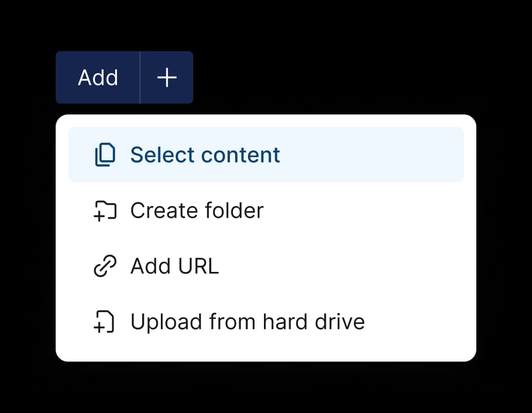Click the plus icon beside Add

click(167, 77)
